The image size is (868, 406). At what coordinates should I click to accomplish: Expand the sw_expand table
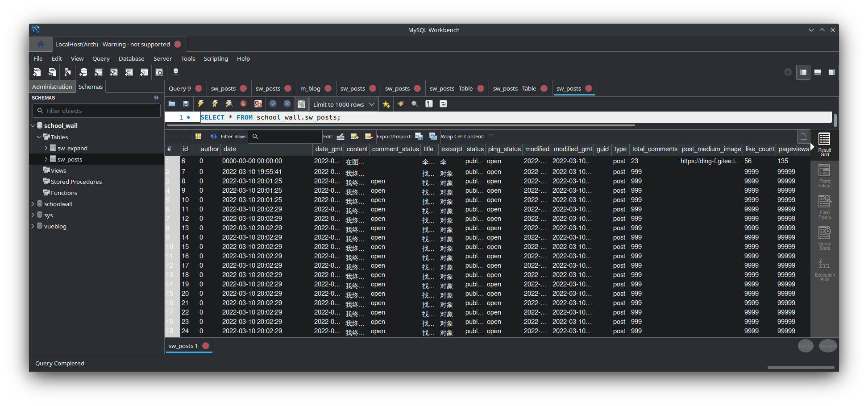pos(46,148)
